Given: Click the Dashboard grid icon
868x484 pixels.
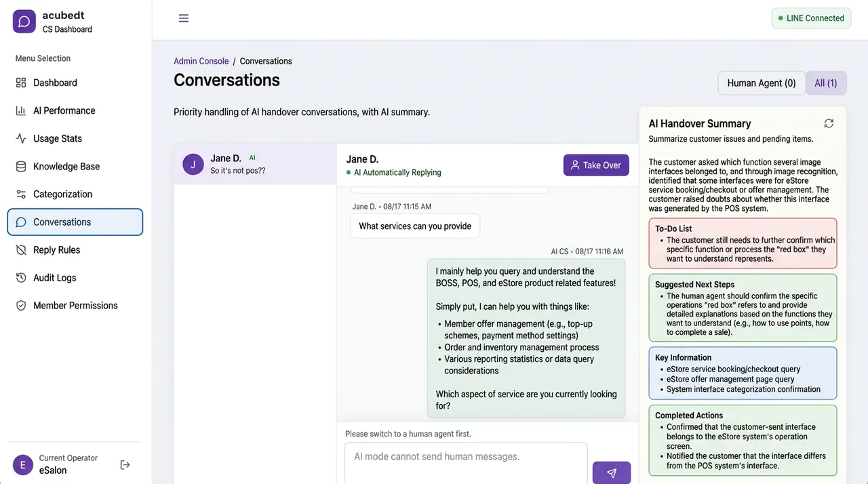Looking at the screenshot, I should point(21,83).
